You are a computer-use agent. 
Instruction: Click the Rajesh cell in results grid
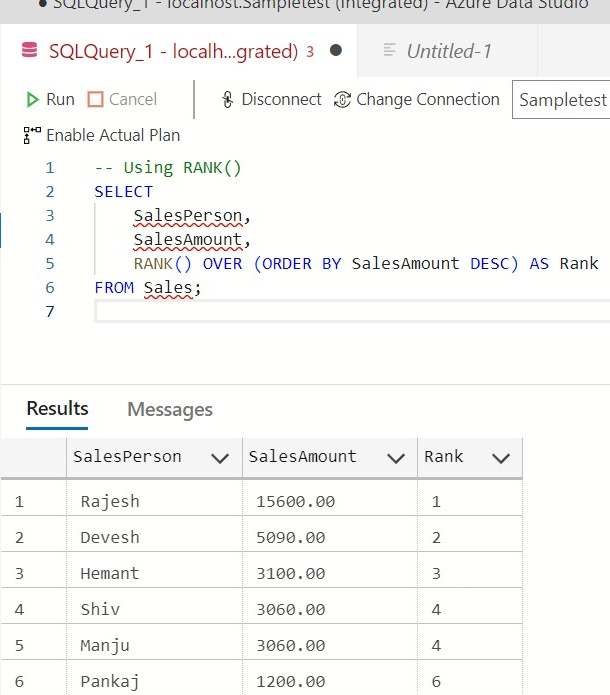(110, 501)
